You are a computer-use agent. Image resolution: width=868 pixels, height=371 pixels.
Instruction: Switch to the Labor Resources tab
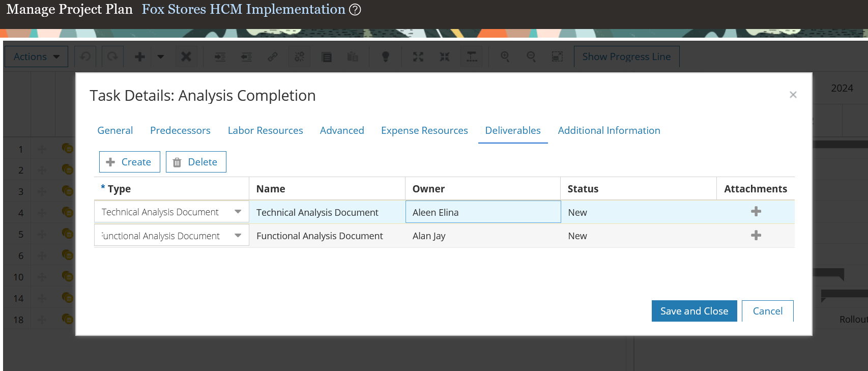click(x=265, y=130)
